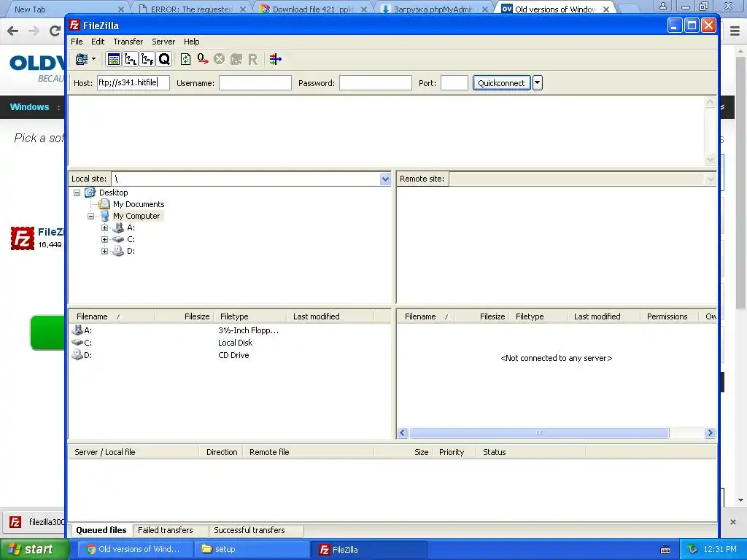Select A: floppy row in file list
This screenshot has width=747, height=560.
(230, 330)
